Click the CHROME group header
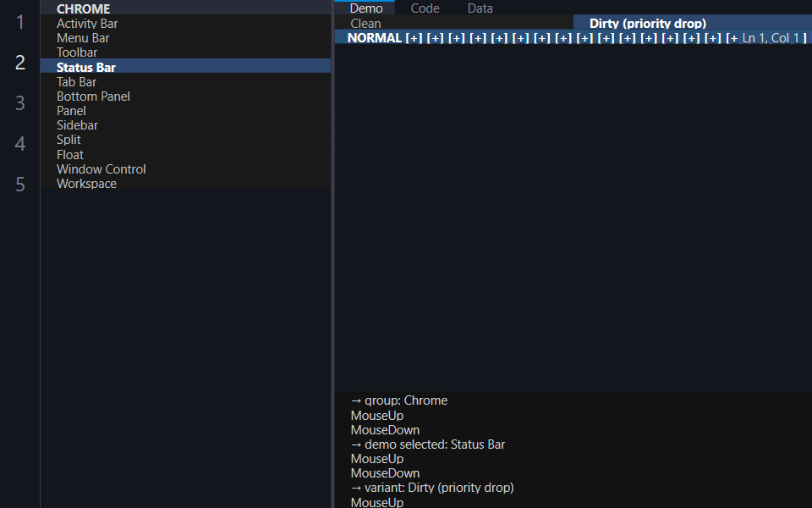Image resolution: width=812 pixels, height=508 pixels. pyautogui.click(x=185, y=8)
